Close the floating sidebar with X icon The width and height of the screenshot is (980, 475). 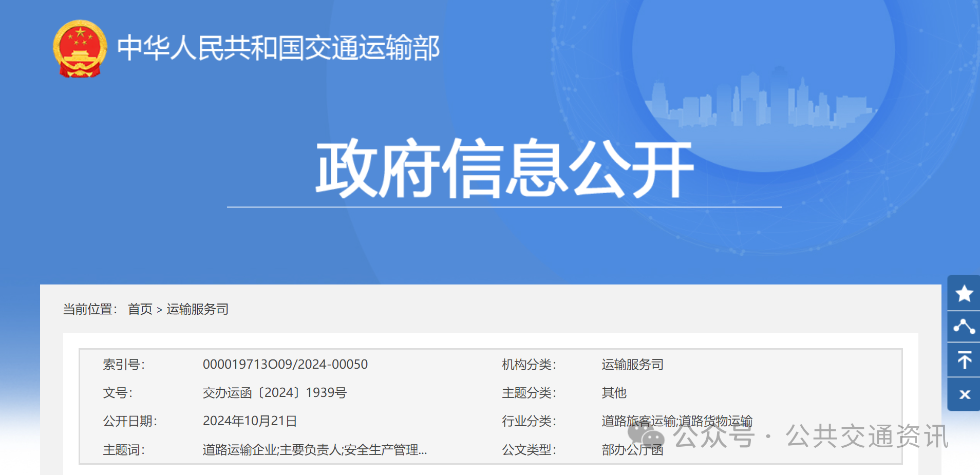tap(964, 394)
